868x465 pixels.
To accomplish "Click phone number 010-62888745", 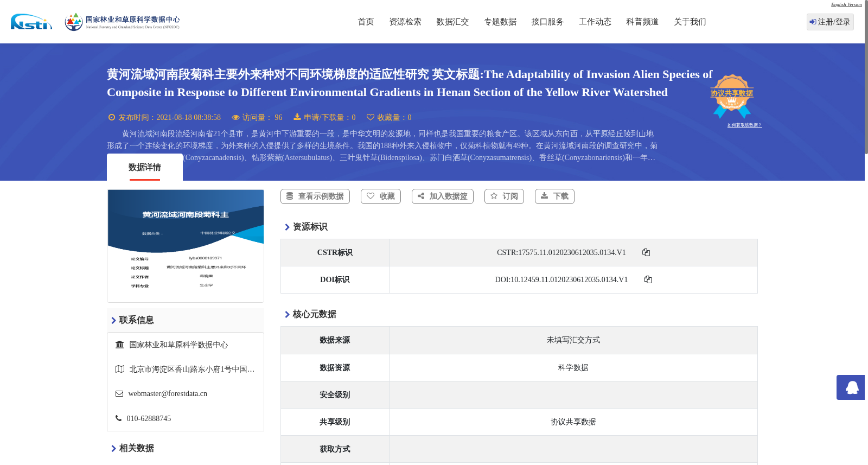I will 149,418.
